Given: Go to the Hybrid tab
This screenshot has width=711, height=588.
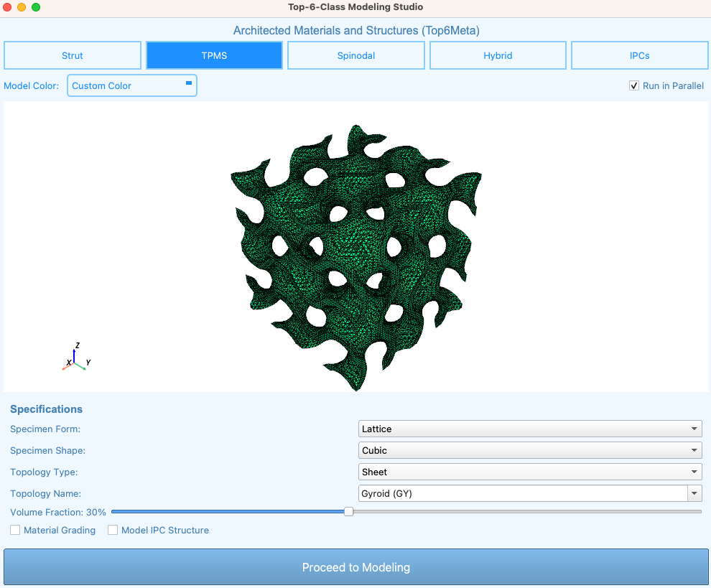Looking at the screenshot, I should coord(498,55).
